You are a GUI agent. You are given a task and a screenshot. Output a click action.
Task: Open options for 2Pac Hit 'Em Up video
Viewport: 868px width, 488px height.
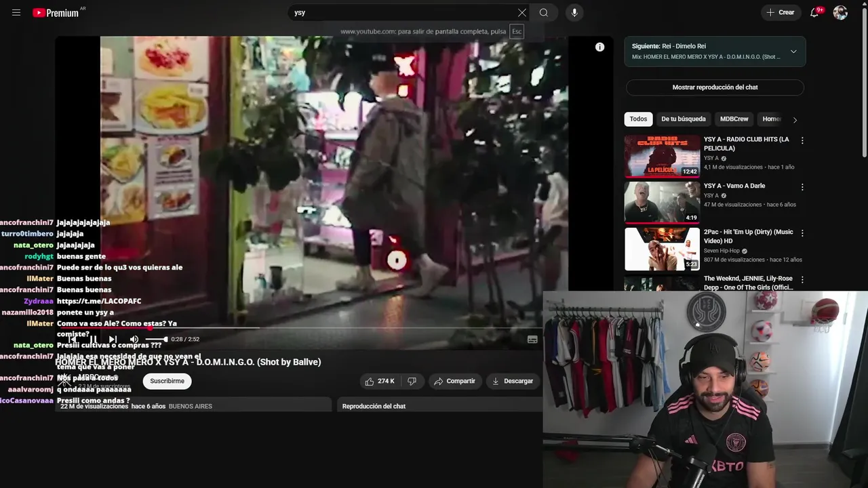pos(802,232)
